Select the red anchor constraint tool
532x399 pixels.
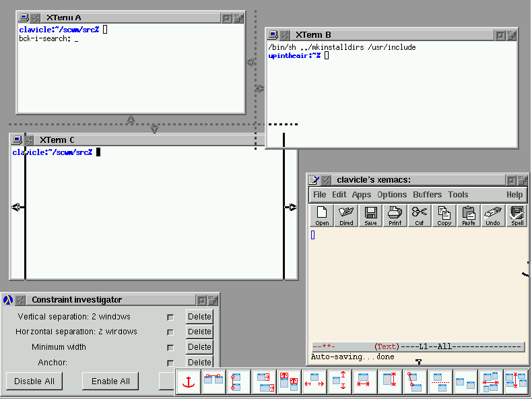[189, 382]
